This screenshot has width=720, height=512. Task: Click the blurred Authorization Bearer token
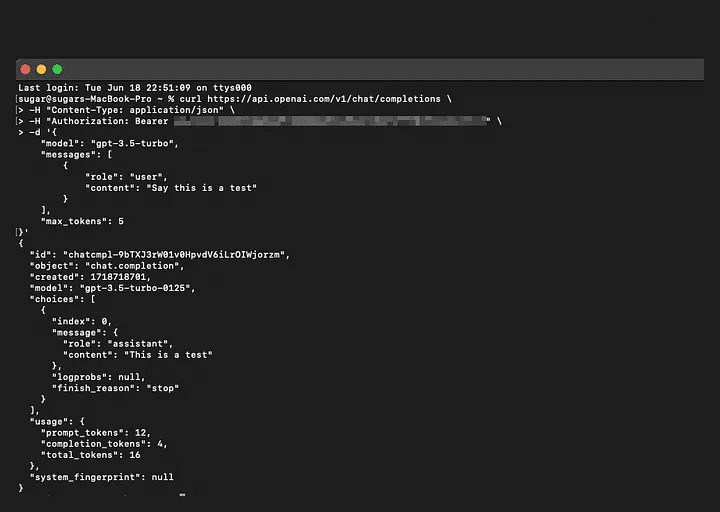click(x=329, y=121)
